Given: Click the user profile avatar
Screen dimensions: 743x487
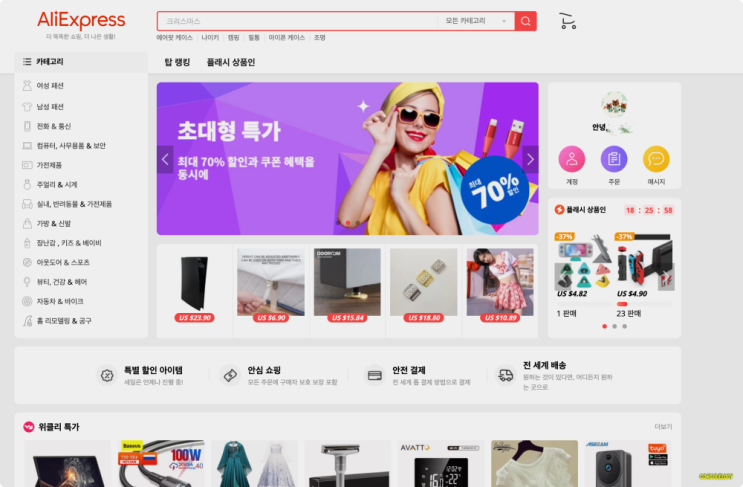Looking at the screenshot, I should (x=615, y=104).
